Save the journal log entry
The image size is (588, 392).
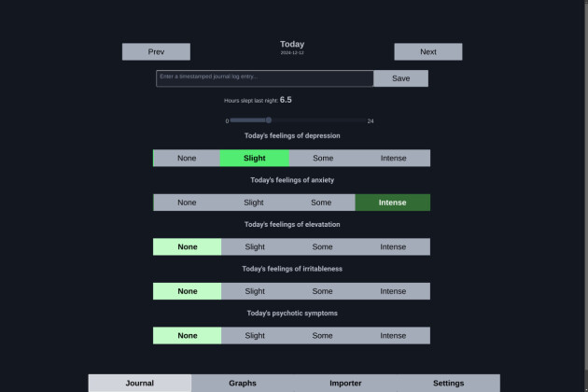point(401,78)
